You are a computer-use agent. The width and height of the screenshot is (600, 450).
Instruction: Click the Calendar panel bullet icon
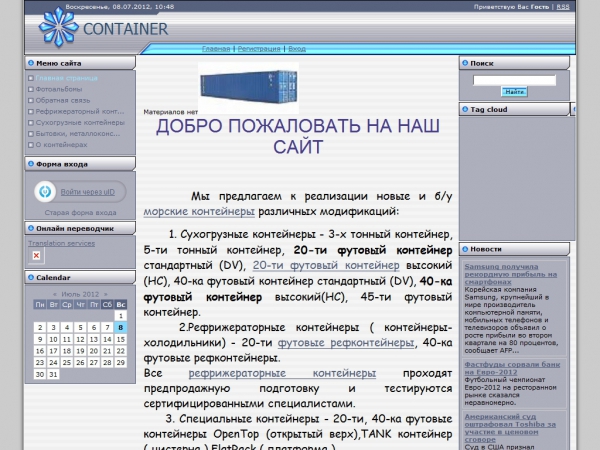31,277
